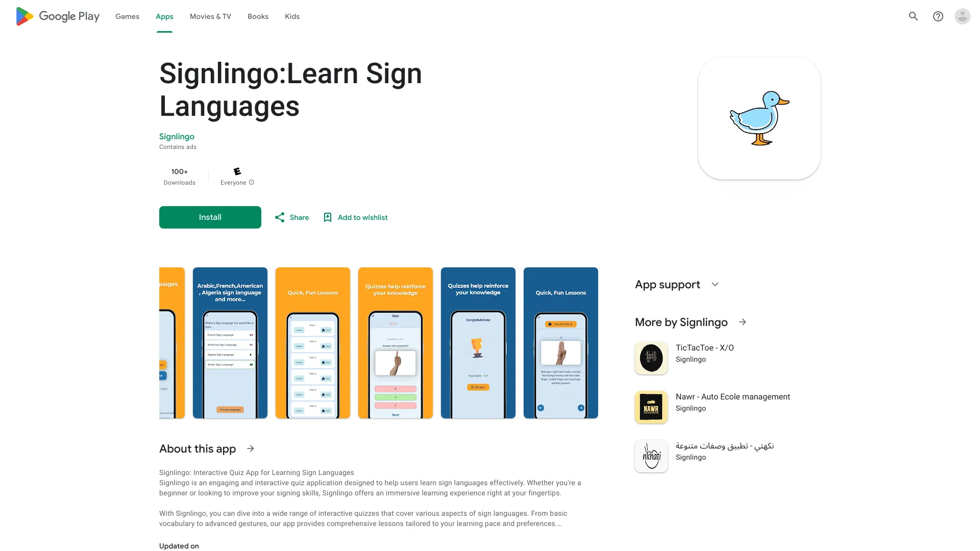Screen dimensions: 980x551
Task: Click the help icon in the top bar
Action: 938,16
